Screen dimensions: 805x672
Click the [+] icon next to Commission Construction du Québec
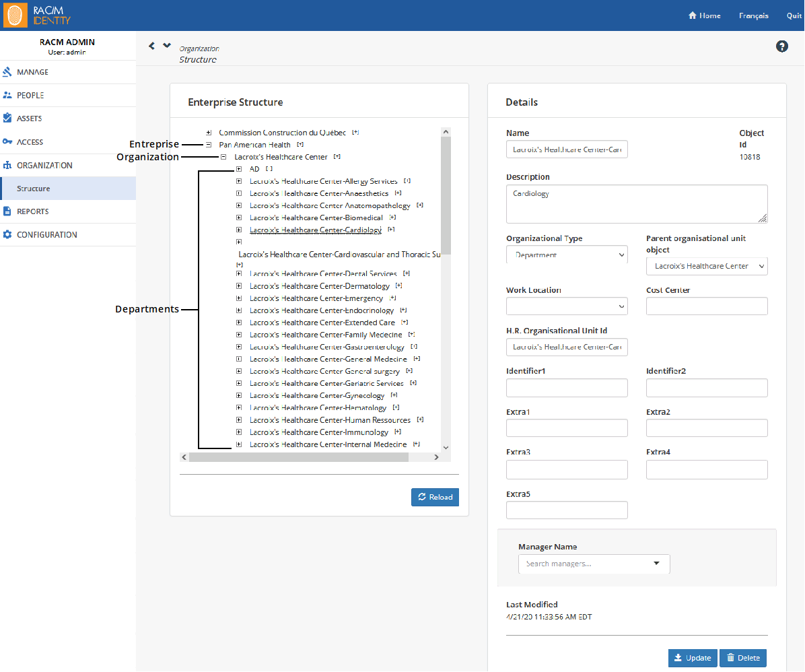(x=355, y=132)
